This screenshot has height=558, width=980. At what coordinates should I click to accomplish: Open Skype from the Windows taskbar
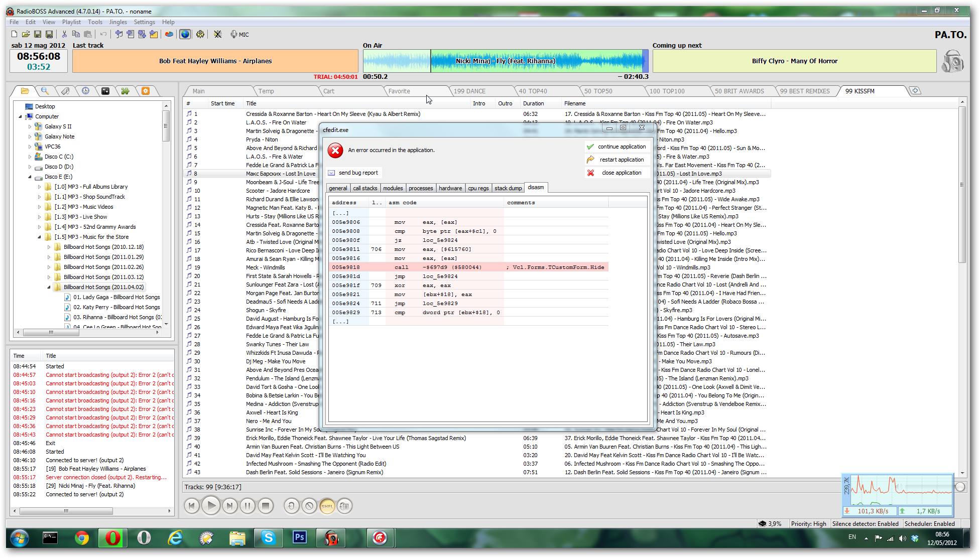click(269, 538)
